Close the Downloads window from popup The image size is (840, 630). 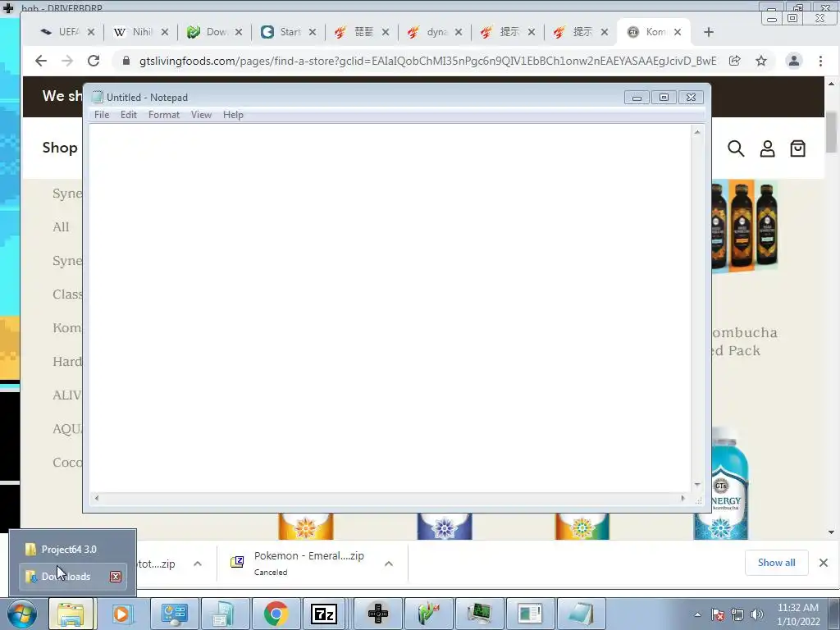[x=116, y=577]
